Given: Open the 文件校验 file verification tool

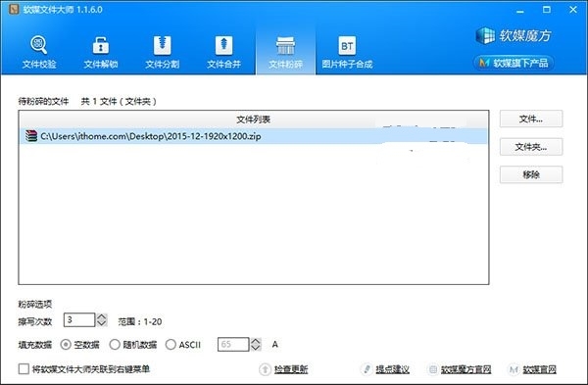Looking at the screenshot, I should [39, 52].
